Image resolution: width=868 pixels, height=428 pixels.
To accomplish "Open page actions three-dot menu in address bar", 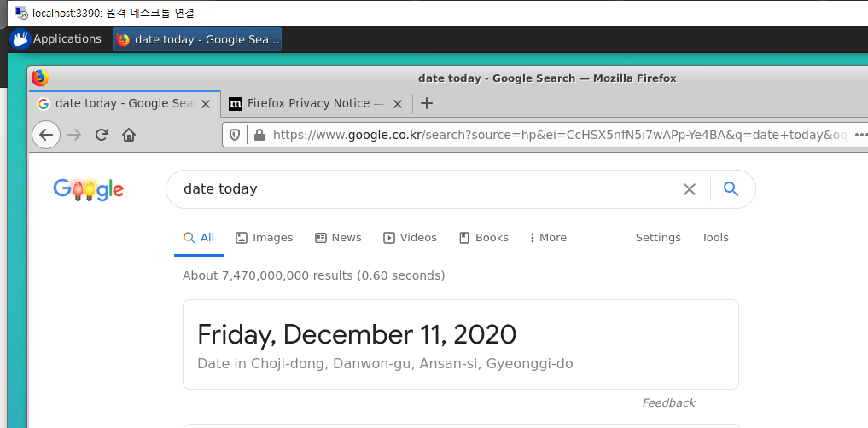I will 859,135.
